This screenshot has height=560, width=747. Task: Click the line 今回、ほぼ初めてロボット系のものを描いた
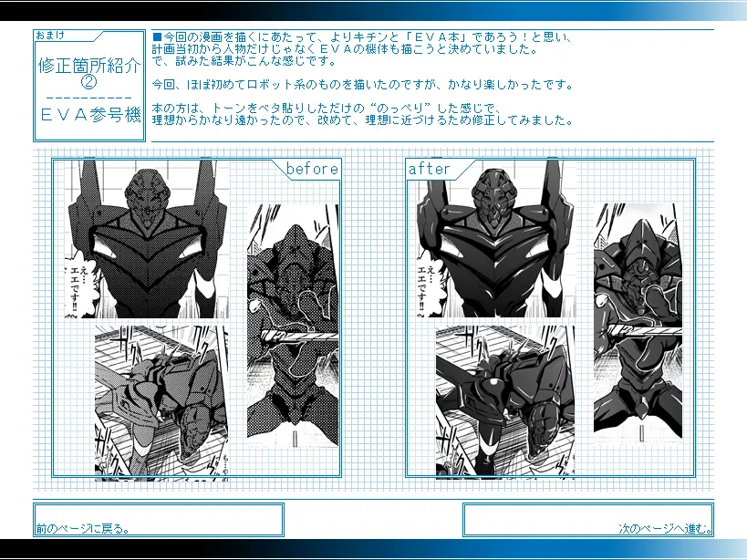362,85
